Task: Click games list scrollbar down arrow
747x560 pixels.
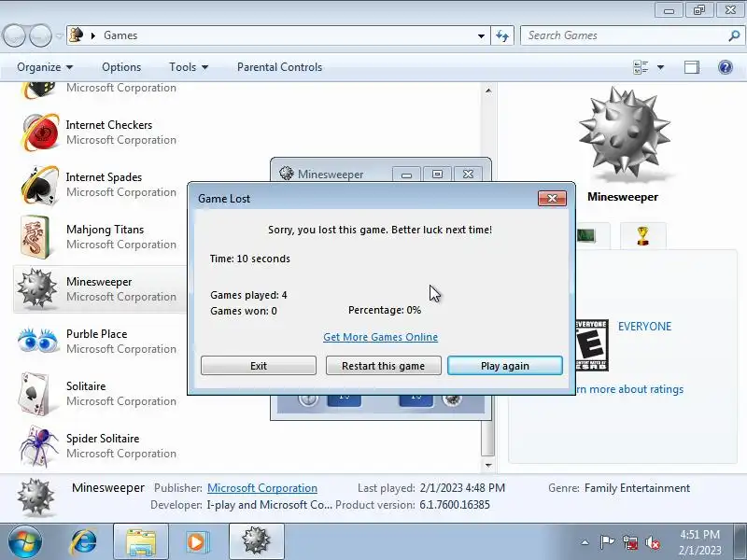Action: (488, 465)
